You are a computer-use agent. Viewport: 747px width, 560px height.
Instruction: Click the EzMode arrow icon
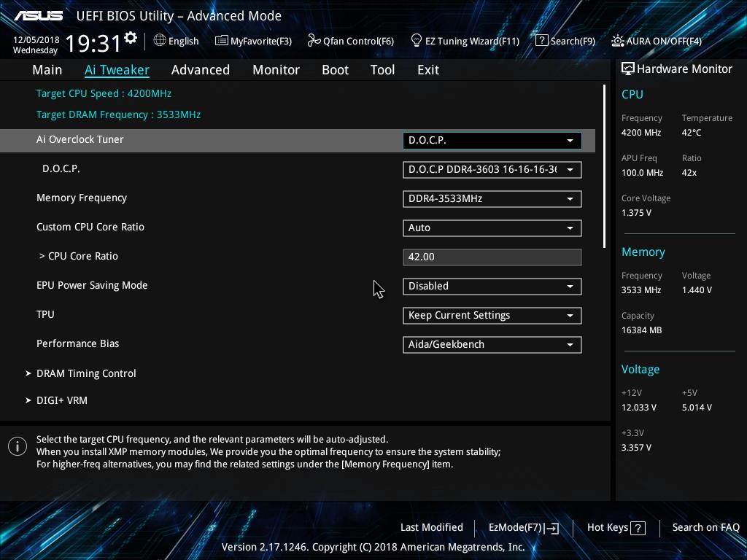click(x=551, y=528)
